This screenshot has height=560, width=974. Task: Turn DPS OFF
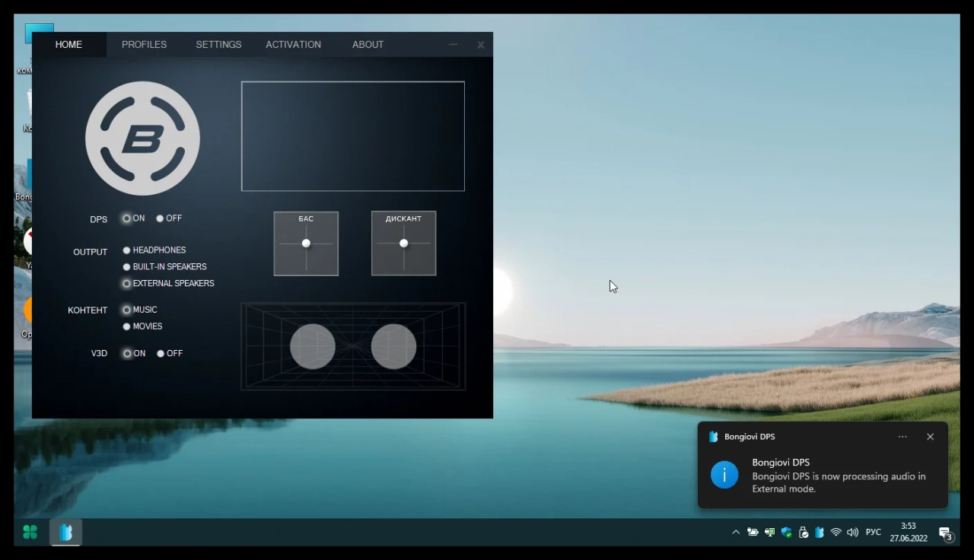pyautogui.click(x=169, y=218)
